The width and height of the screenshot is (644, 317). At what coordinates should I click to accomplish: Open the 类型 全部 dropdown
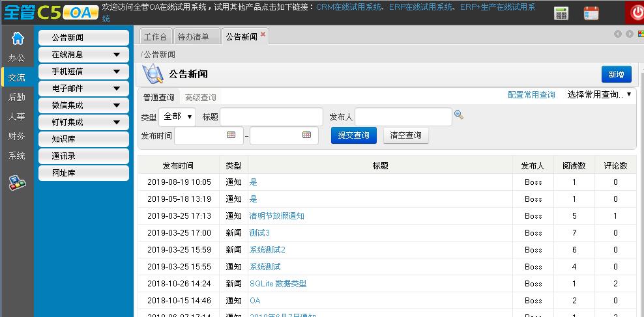tap(177, 117)
